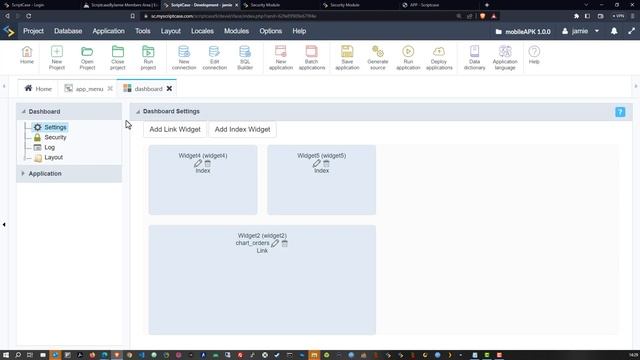Switch to the Home tab
This screenshot has width=640, height=360.
38,89
